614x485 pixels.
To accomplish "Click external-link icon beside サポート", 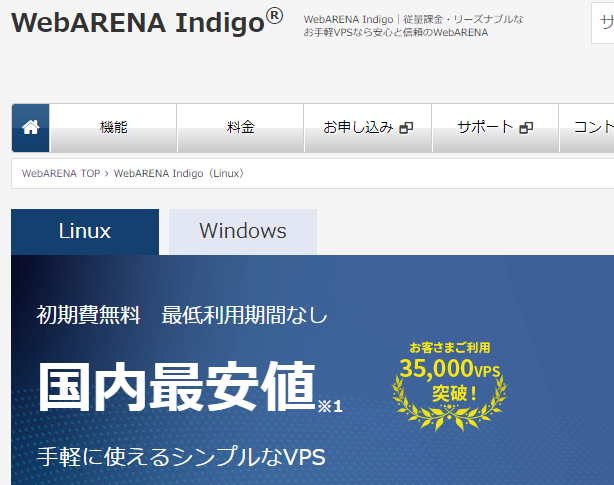I will click(526, 128).
